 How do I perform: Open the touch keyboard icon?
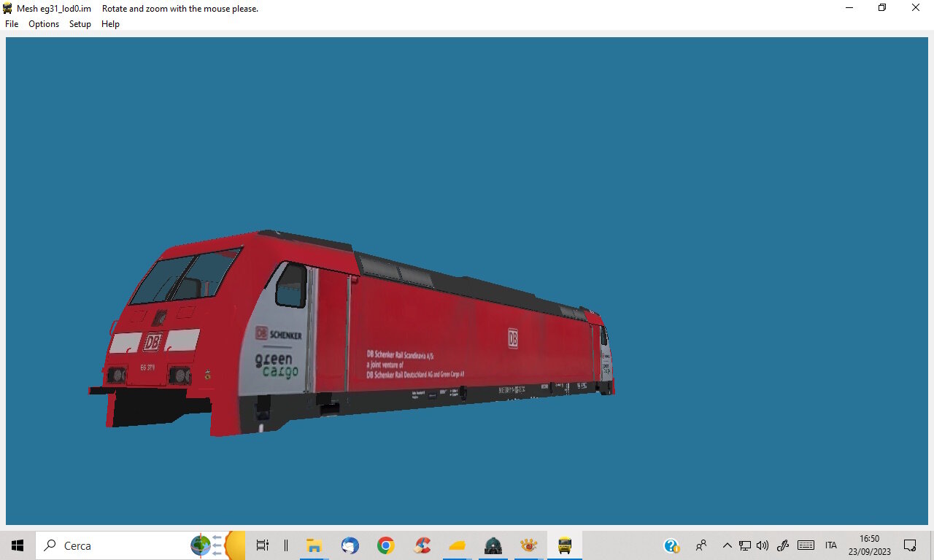(806, 545)
